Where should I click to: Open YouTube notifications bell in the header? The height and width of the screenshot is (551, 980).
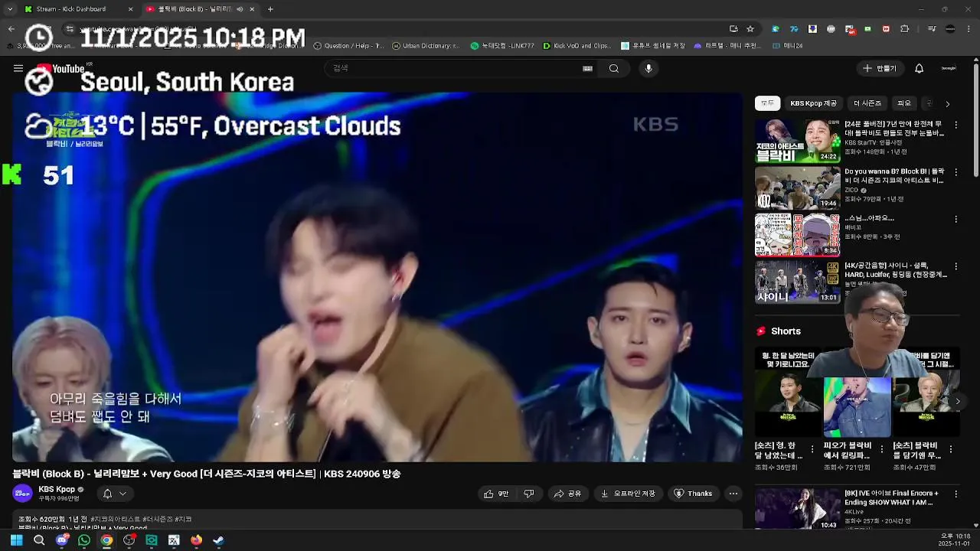tap(920, 68)
